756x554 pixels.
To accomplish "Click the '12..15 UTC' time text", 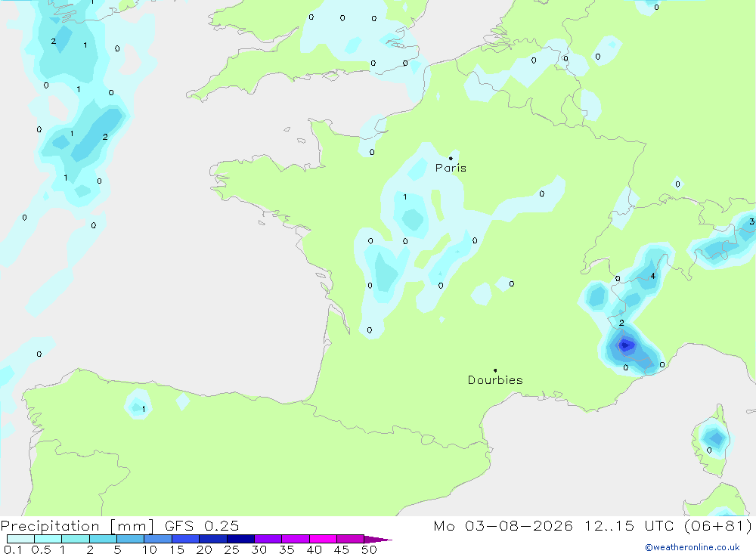I will pyautogui.click(x=629, y=526).
